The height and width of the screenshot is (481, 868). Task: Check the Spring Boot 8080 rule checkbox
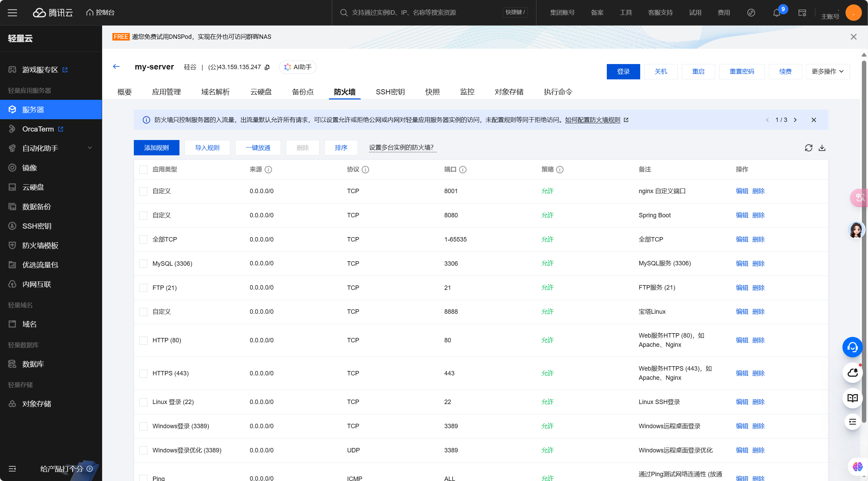(143, 215)
